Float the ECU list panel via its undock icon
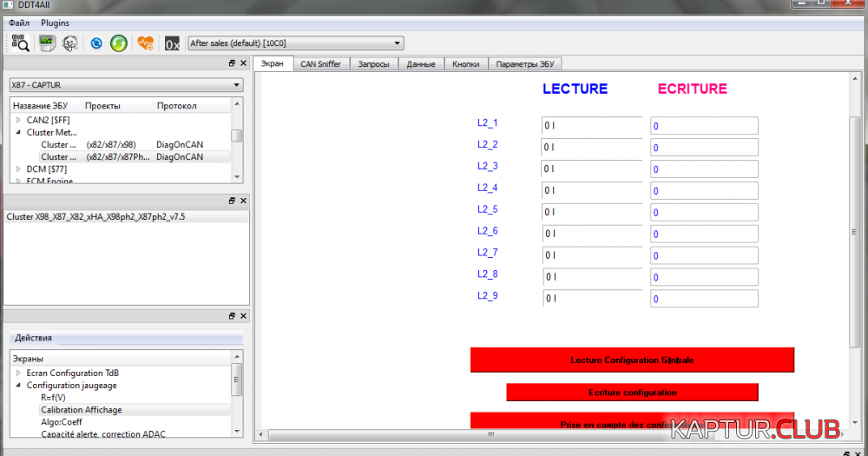 pos(232,63)
